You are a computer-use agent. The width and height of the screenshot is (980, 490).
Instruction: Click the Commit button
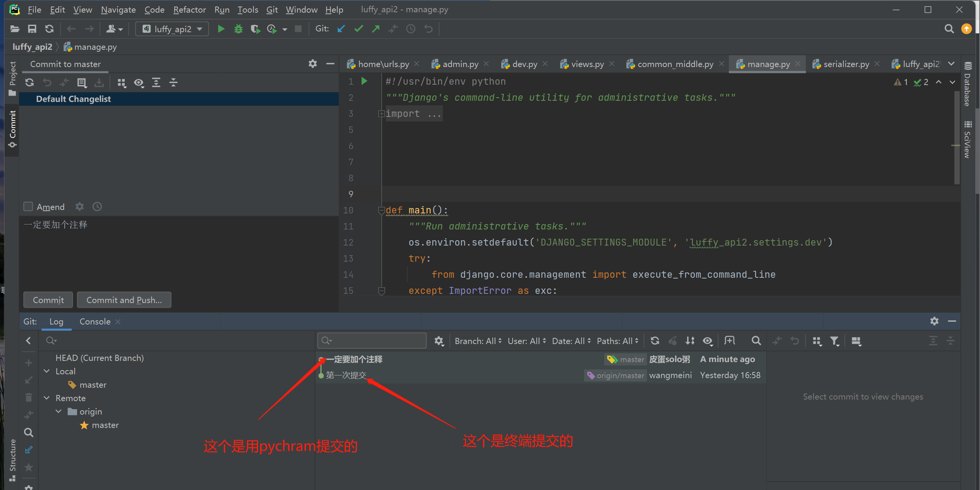point(48,300)
